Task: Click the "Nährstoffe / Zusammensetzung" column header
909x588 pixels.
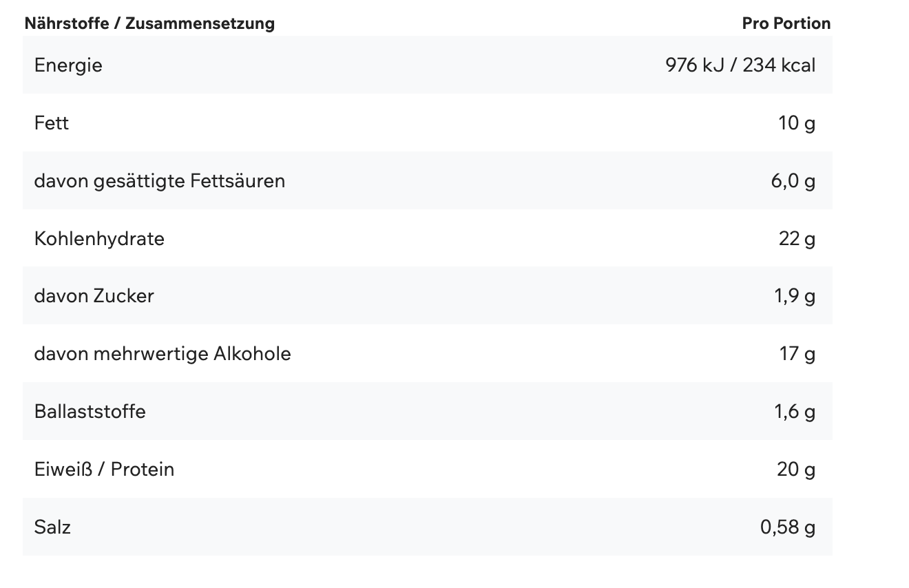Action: [149, 23]
